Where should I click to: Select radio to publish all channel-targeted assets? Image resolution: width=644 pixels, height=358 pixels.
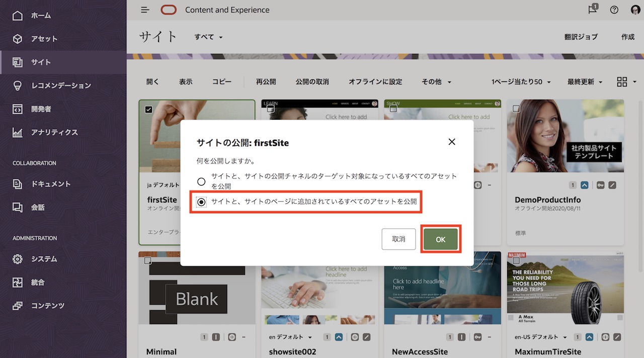tap(201, 182)
